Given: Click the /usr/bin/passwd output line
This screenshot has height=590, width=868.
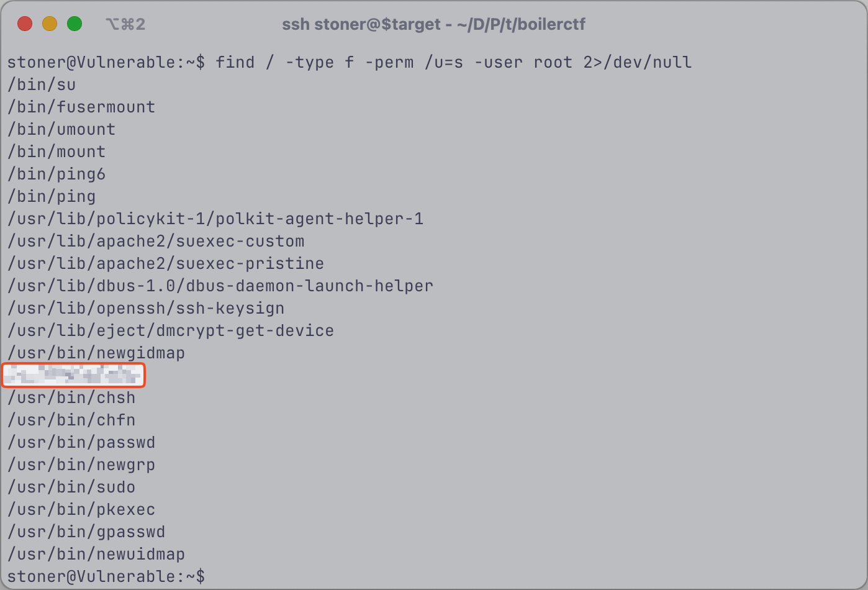Looking at the screenshot, I should coord(81,442).
